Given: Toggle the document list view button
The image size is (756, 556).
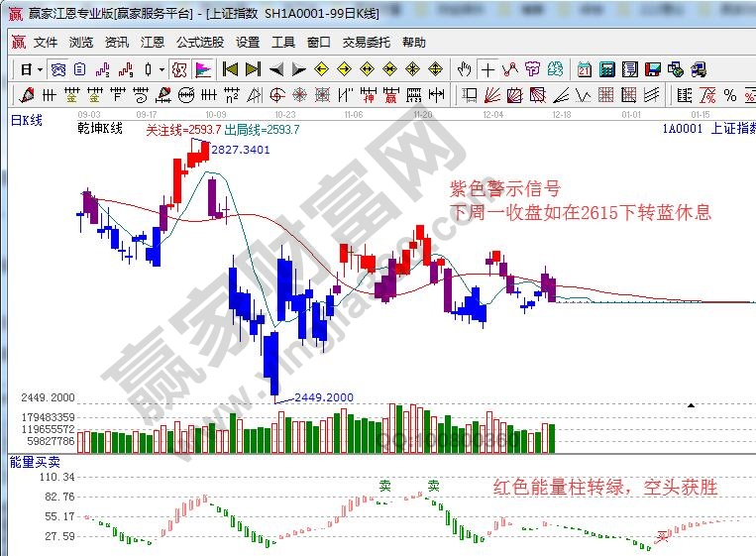Looking at the screenshot, I should click(x=79, y=69).
